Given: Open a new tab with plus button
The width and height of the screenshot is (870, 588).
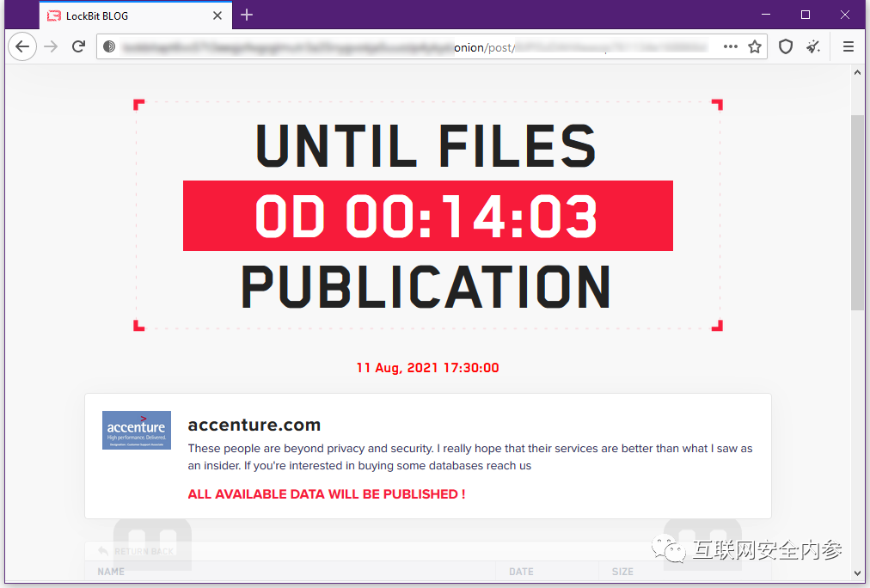Looking at the screenshot, I should (247, 15).
